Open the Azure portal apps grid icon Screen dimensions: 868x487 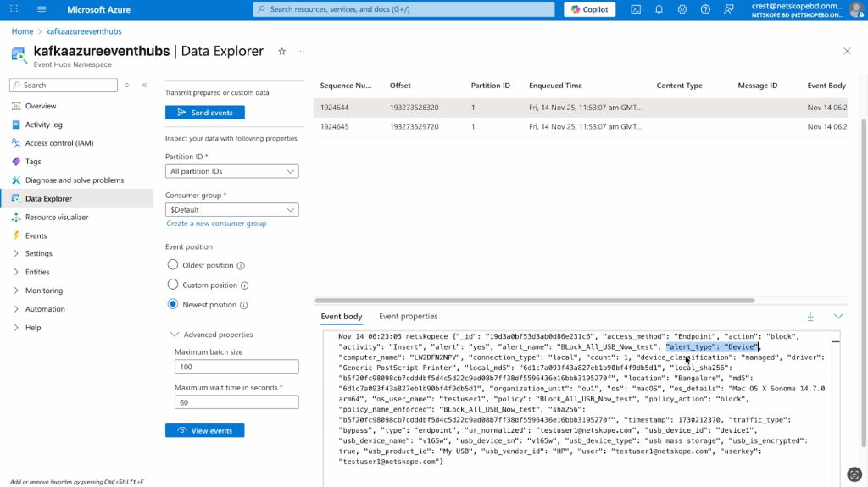pyautogui.click(x=14, y=8)
